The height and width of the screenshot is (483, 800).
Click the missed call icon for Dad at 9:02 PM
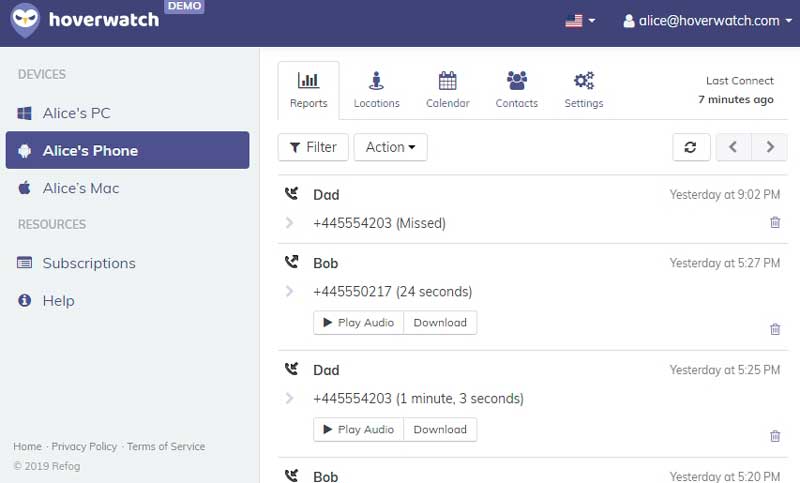291,194
